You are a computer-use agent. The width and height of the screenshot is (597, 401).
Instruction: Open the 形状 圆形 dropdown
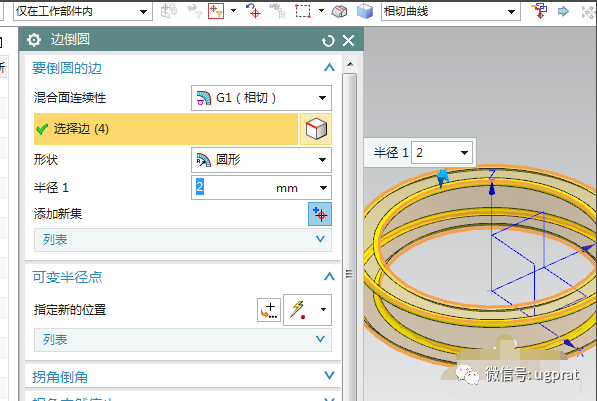(261, 160)
